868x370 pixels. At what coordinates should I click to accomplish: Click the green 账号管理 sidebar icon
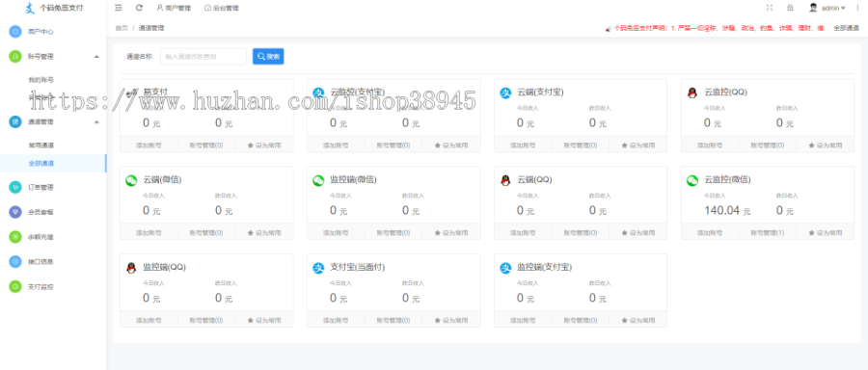coord(15,56)
